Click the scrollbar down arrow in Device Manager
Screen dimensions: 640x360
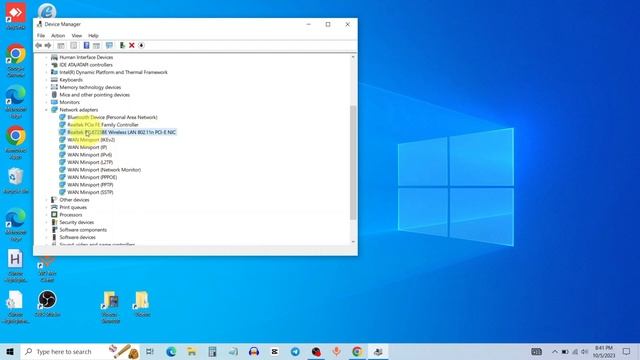tap(353, 242)
